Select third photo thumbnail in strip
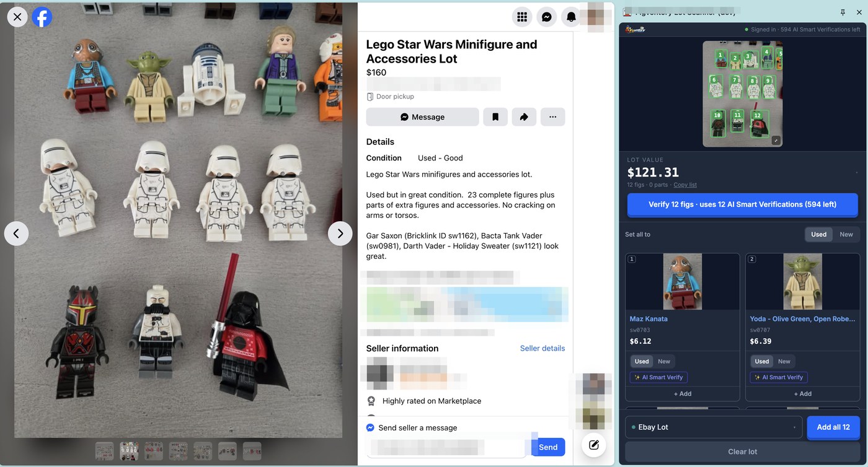The width and height of the screenshot is (868, 467). click(x=154, y=451)
